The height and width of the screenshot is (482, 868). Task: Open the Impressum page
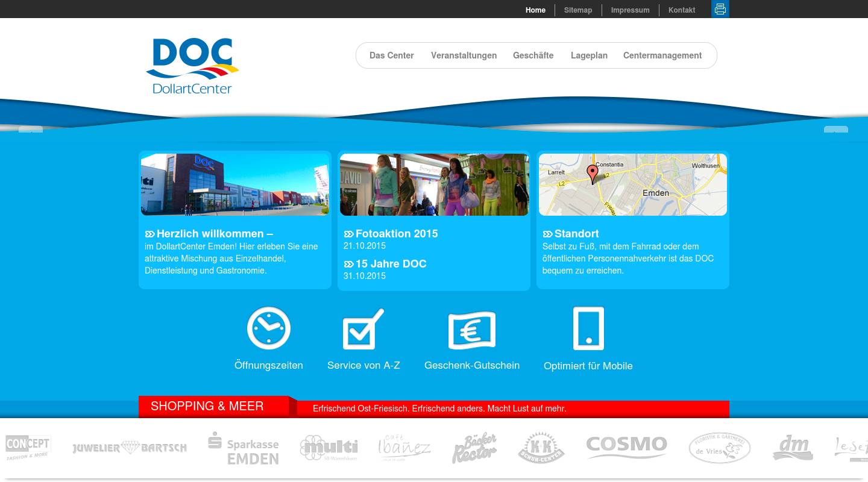click(x=630, y=10)
